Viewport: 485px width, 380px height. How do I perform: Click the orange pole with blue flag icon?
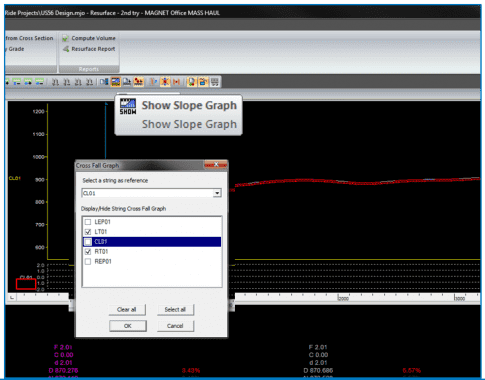click(x=154, y=82)
